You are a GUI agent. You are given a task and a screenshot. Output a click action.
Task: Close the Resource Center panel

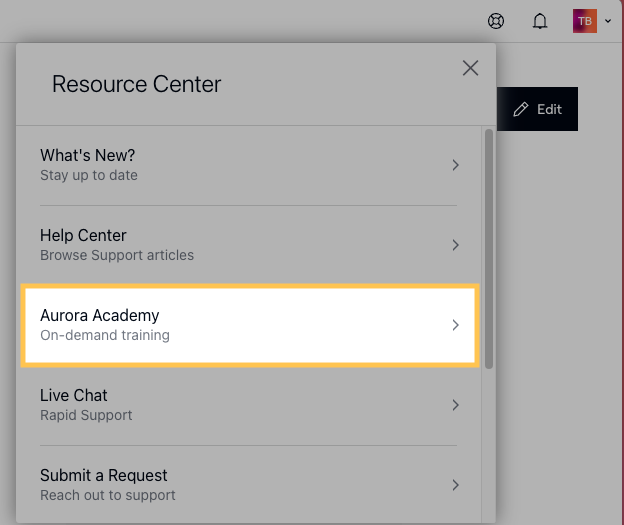pyautogui.click(x=470, y=68)
